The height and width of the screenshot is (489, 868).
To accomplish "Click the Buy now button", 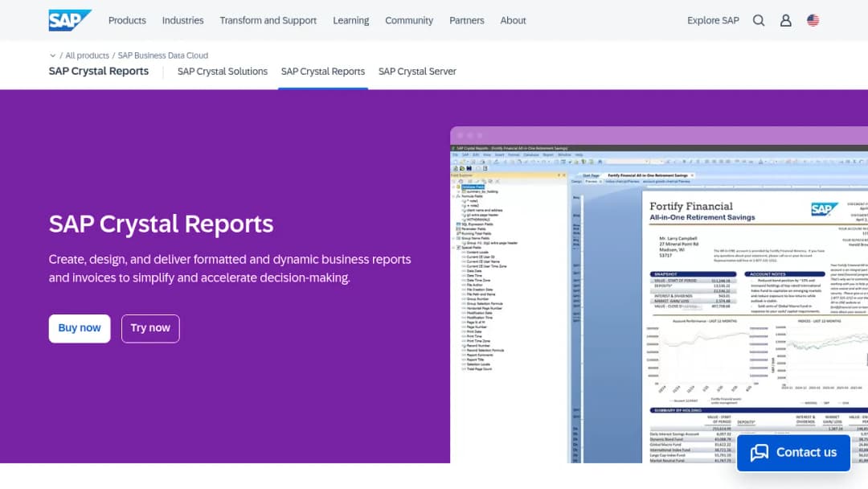I will (x=80, y=328).
